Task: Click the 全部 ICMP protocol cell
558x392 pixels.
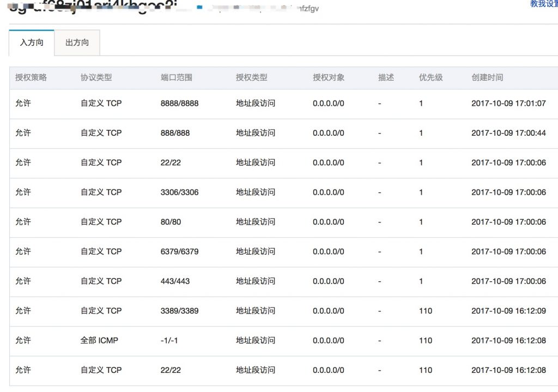Action: tap(99, 340)
